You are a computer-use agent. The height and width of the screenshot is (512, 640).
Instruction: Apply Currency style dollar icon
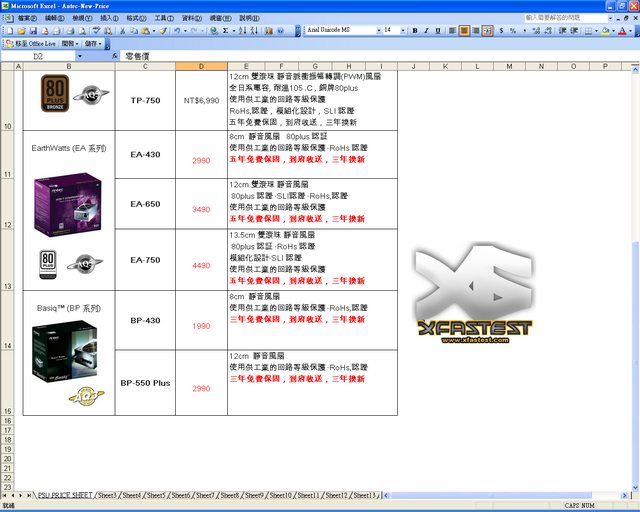pyautogui.click(x=501, y=31)
